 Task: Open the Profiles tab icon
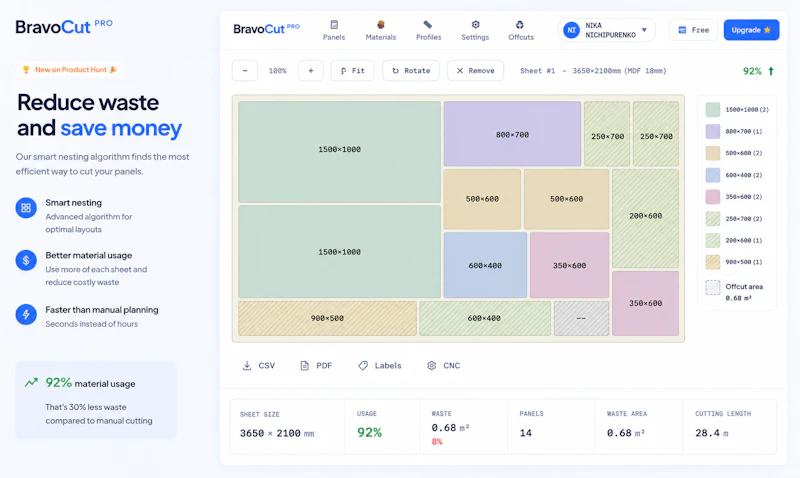[x=428, y=24]
